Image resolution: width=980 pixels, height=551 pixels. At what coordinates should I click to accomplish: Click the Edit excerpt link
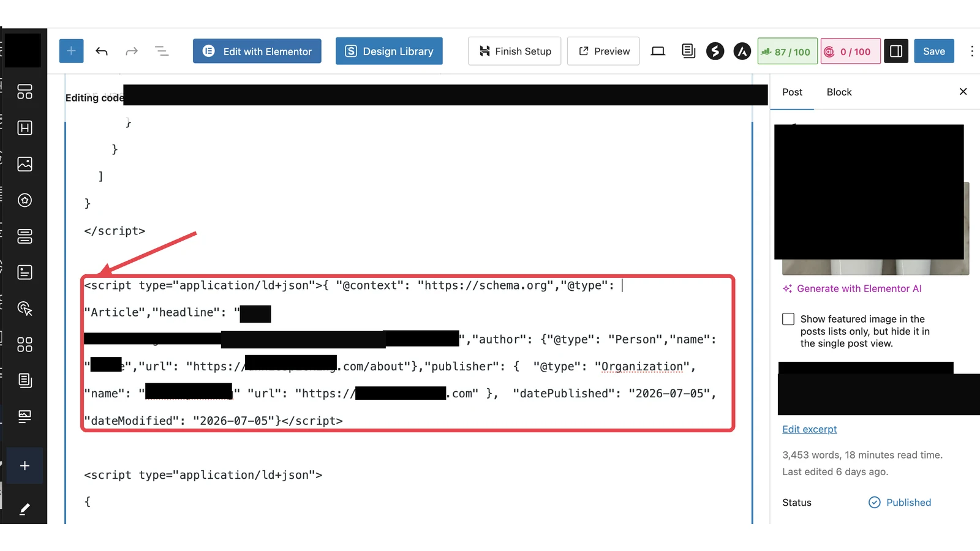(809, 429)
